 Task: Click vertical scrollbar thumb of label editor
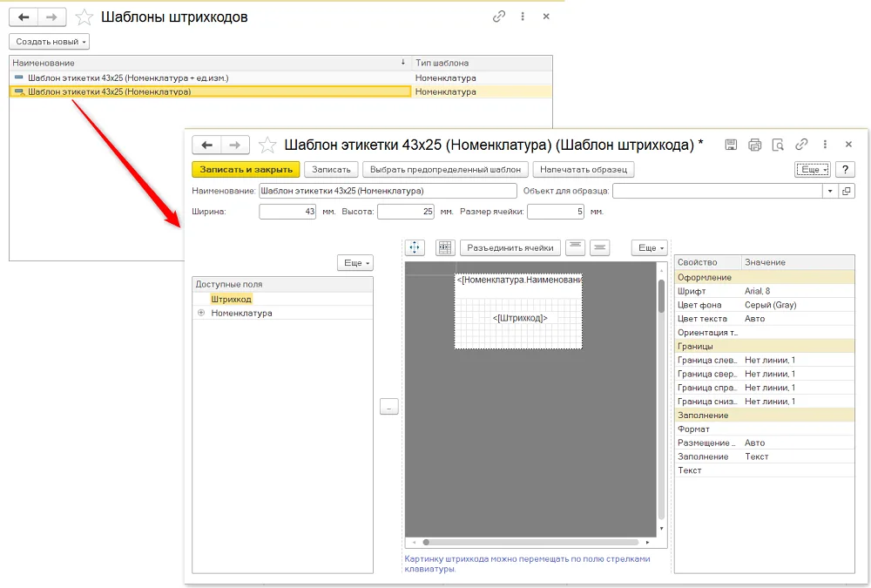[x=661, y=296]
